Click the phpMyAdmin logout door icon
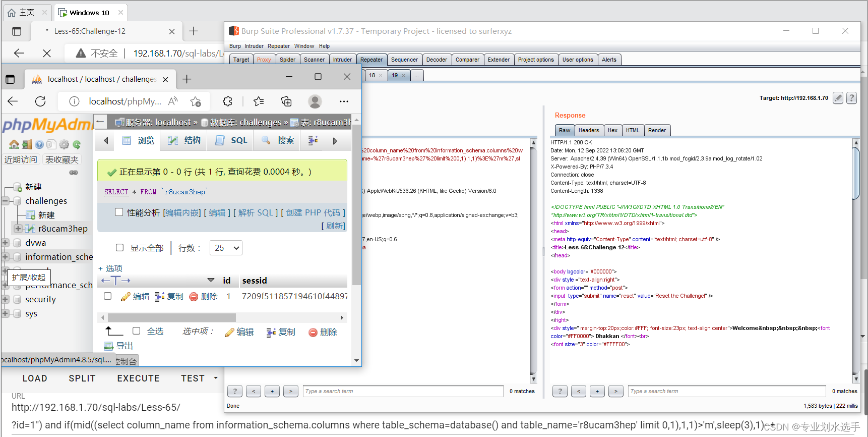The width and height of the screenshot is (868, 437). click(27, 144)
